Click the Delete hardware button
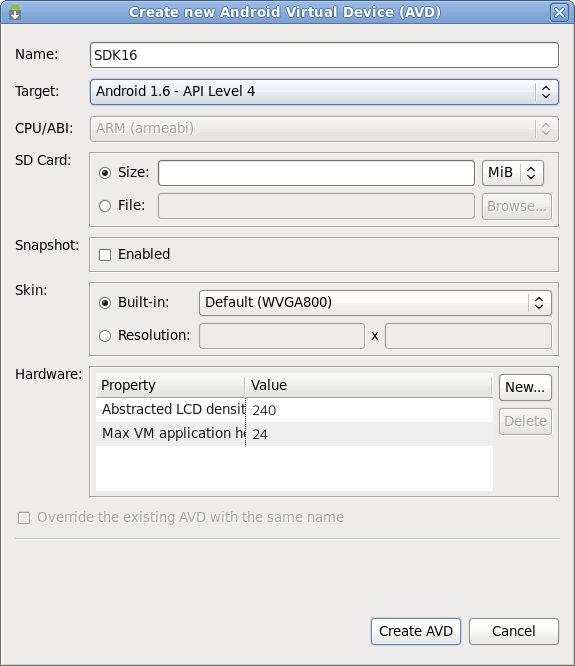Image resolution: width=575 pixels, height=666 pixels. click(525, 421)
